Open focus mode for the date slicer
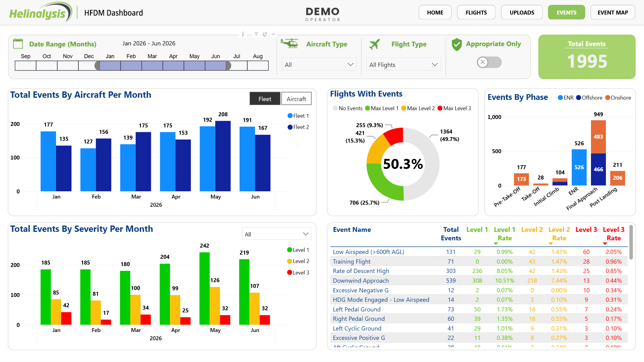The width and height of the screenshot is (644, 362). 265,34
